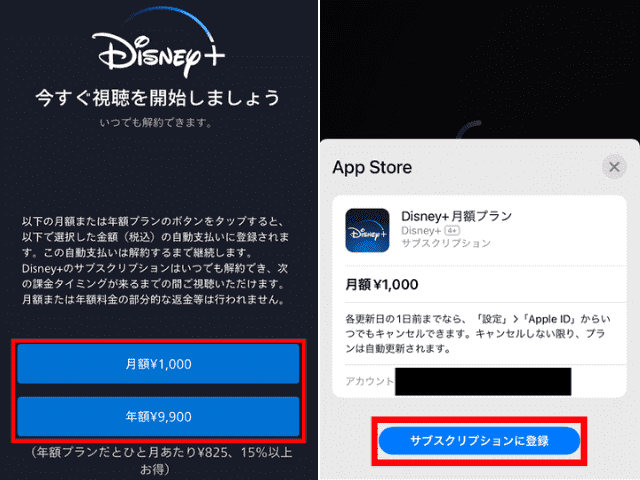640x480 pixels.
Task: Tap the 今すぐ視聴を開始しましょう headline
Action: 158,98
